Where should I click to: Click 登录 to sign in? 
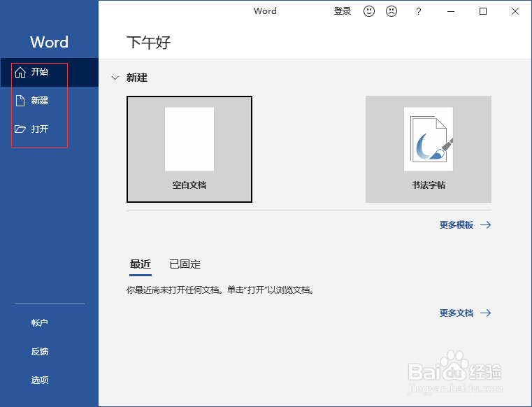pyautogui.click(x=342, y=11)
